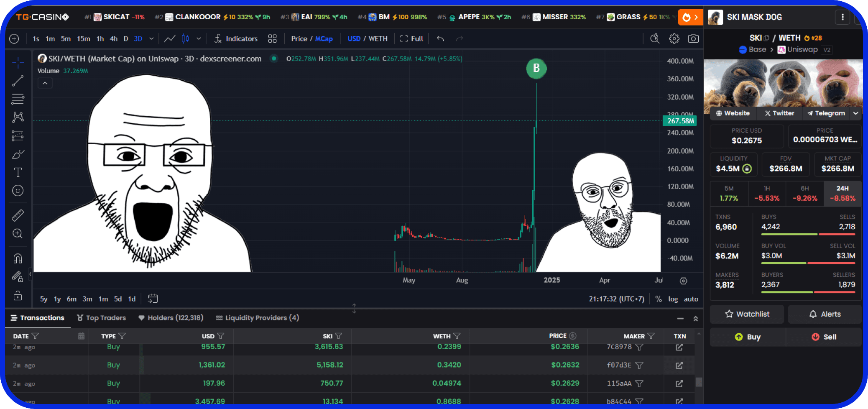This screenshot has height=409, width=868.
Task: Open the Top Traders tab
Action: (102, 318)
